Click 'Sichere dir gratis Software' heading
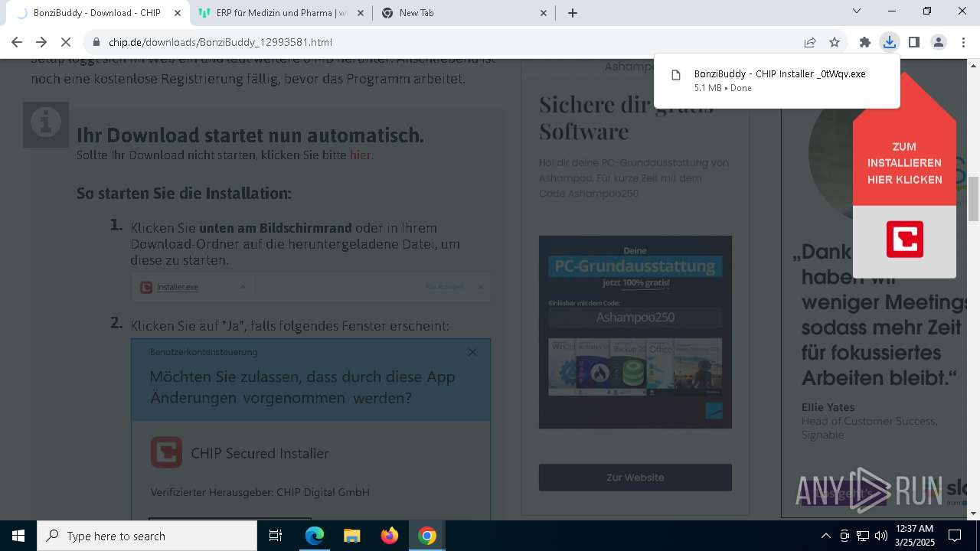Viewport: 980px width, 551px height. [x=626, y=117]
